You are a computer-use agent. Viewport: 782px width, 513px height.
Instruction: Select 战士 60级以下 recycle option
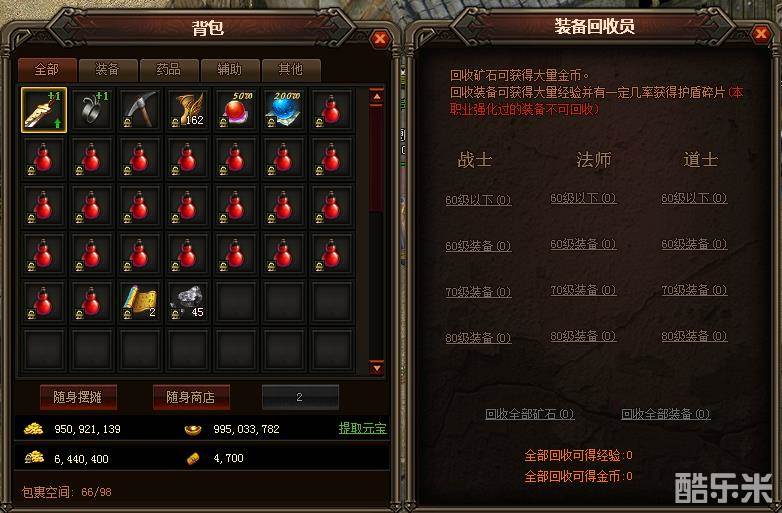(x=478, y=200)
